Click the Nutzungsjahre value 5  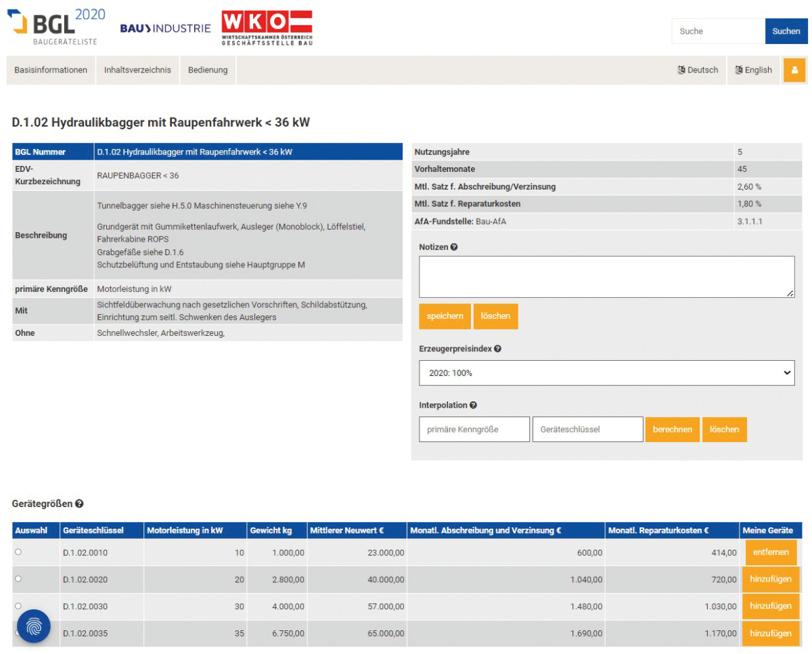pos(740,152)
